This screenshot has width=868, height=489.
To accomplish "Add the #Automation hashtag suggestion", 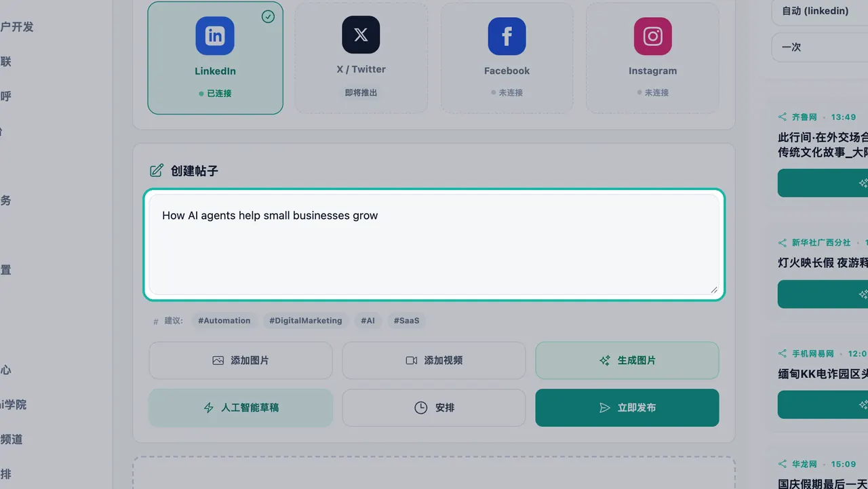I will pyautogui.click(x=224, y=321).
